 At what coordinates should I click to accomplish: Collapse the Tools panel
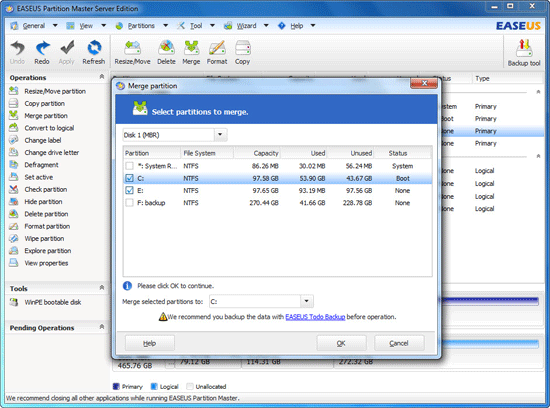(102, 288)
